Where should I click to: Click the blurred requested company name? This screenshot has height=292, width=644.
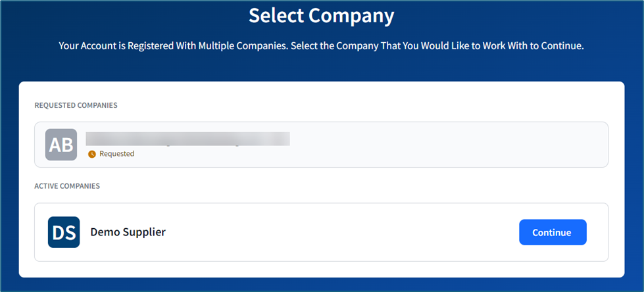[188, 139]
